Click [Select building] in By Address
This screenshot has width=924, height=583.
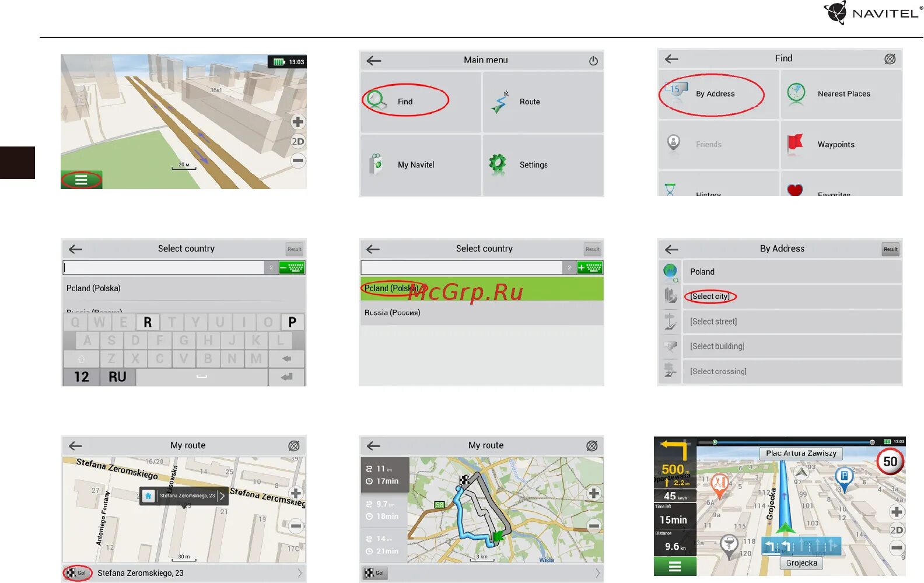point(792,347)
